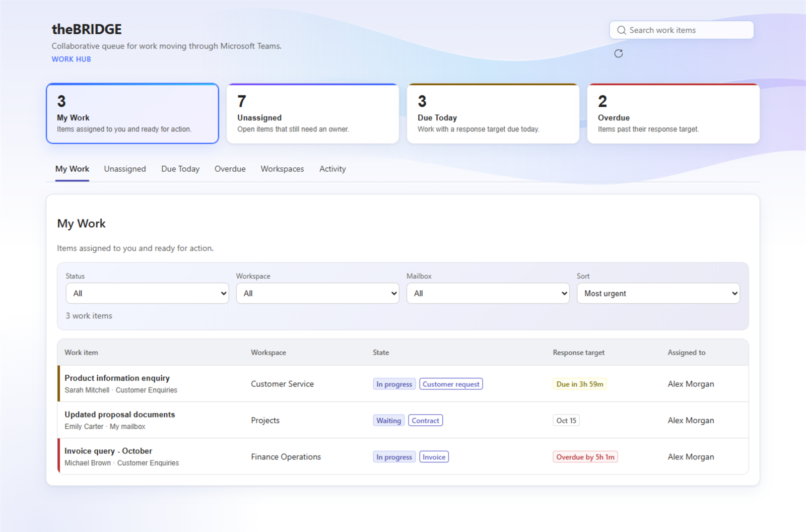Click the refresh icon below search
The width and height of the screenshot is (806, 532).
click(619, 53)
